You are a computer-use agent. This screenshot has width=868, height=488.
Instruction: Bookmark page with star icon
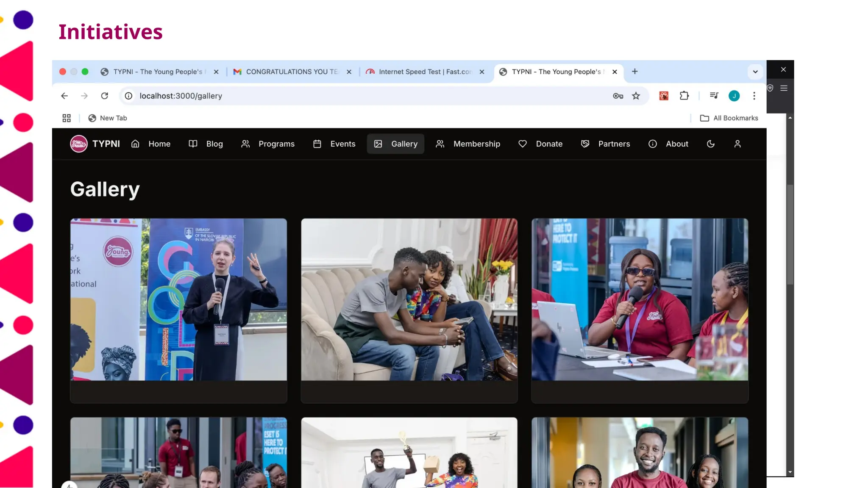tap(636, 96)
